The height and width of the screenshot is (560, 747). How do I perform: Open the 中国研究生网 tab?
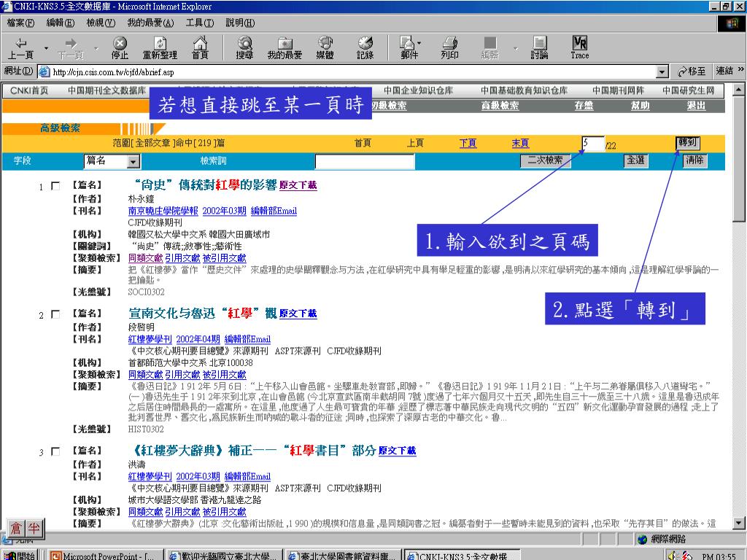click(x=689, y=90)
